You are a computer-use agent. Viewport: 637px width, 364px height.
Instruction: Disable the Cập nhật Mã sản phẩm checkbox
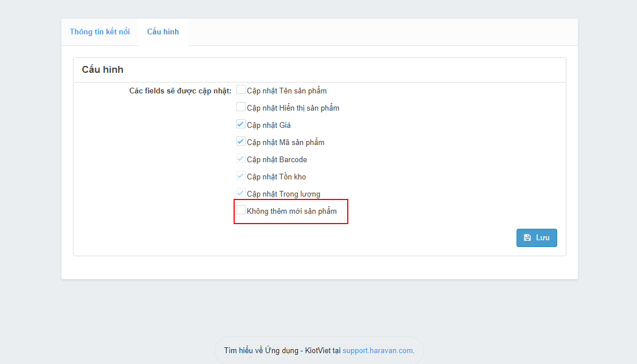(x=241, y=142)
